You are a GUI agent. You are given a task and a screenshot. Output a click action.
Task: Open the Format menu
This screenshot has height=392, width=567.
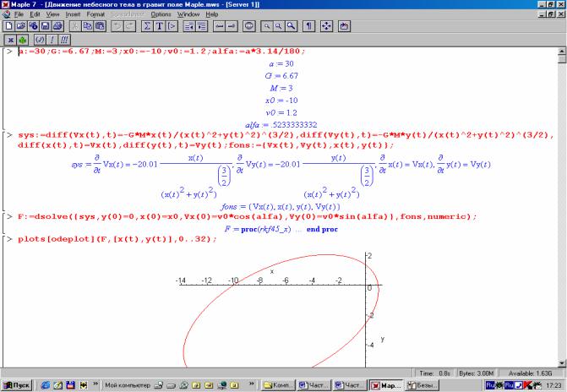(95, 14)
